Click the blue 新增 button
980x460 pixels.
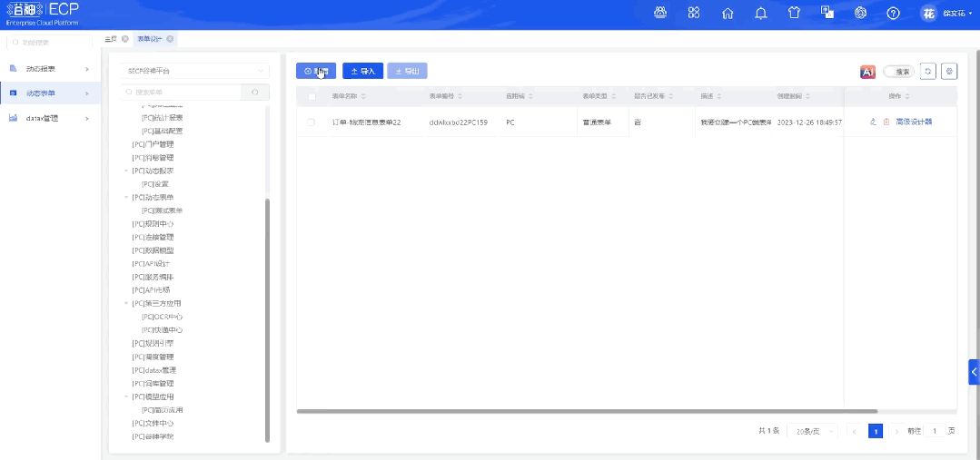pos(316,71)
